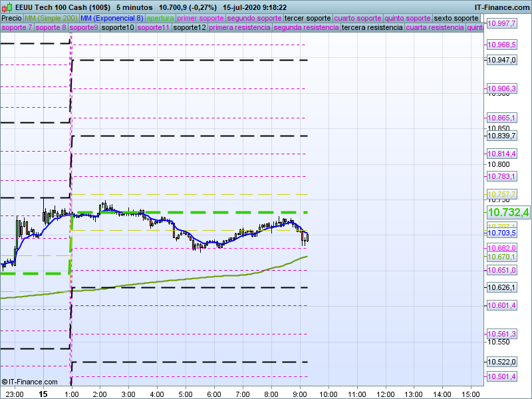Select the soporte 7 label
532x399 pixels.
[17, 28]
